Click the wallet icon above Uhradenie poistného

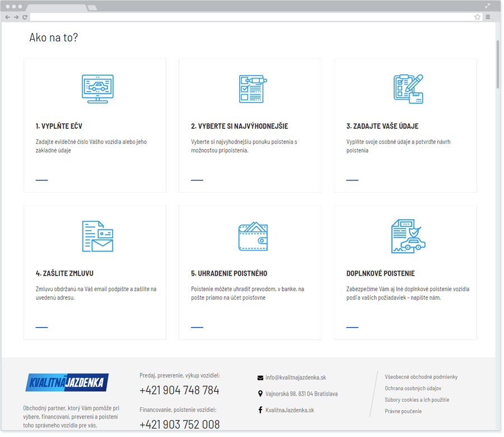pyautogui.click(x=252, y=236)
